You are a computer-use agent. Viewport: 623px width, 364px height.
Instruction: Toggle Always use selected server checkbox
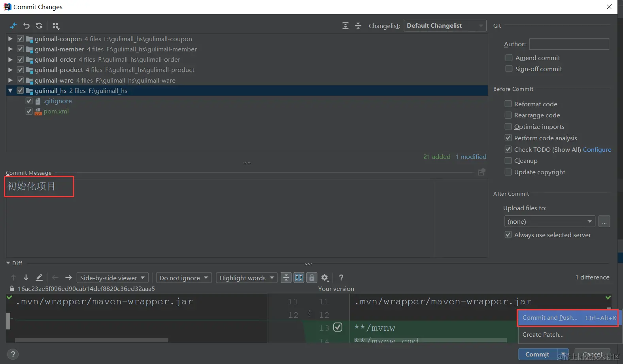pos(508,234)
